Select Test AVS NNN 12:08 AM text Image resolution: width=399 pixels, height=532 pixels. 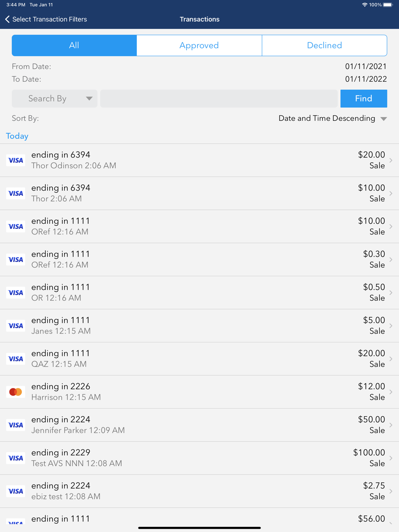tap(77, 463)
